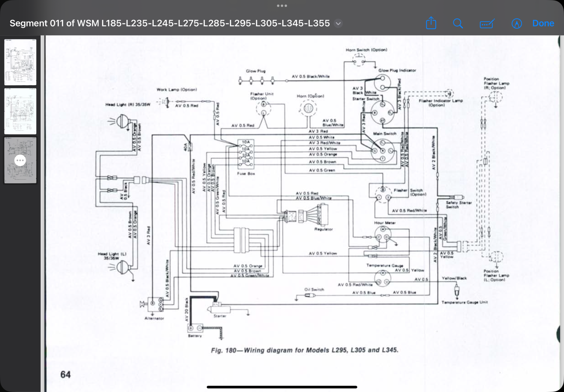Click the 'Fuse Box' label
This screenshot has height=392, width=564.
[246, 174]
